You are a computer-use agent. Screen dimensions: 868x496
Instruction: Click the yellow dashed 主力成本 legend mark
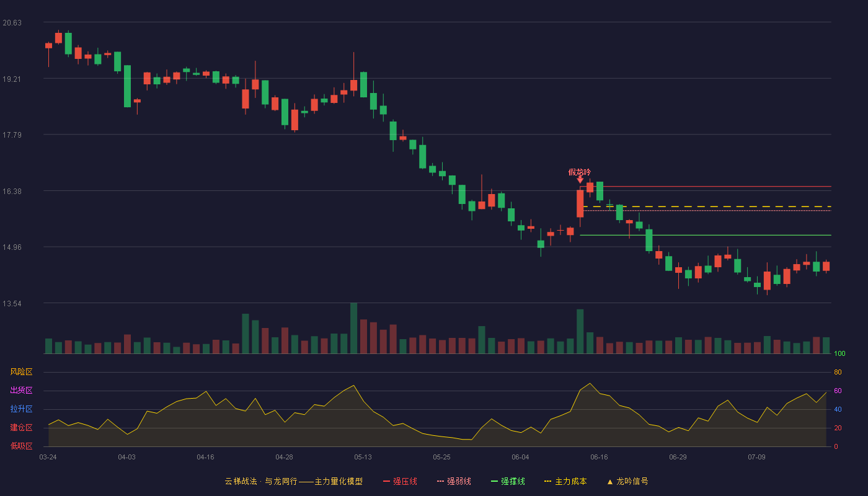547,481
